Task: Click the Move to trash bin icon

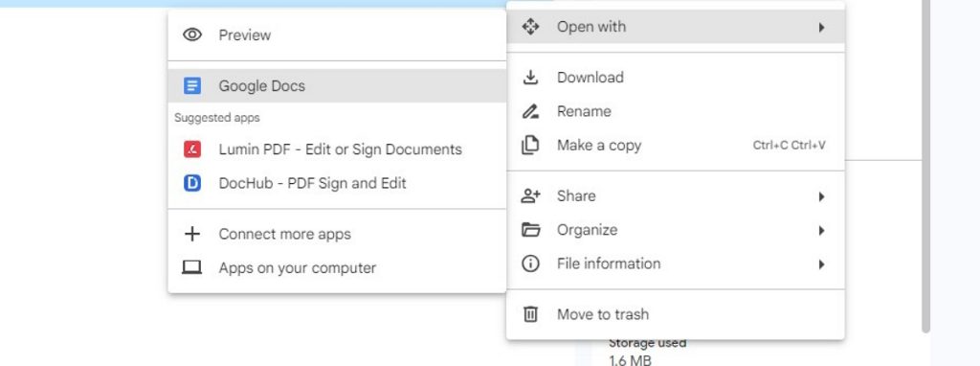Action: (530, 314)
